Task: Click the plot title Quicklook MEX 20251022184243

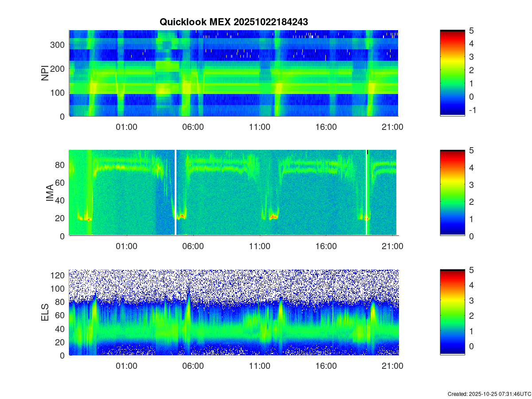Action: coord(234,22)
